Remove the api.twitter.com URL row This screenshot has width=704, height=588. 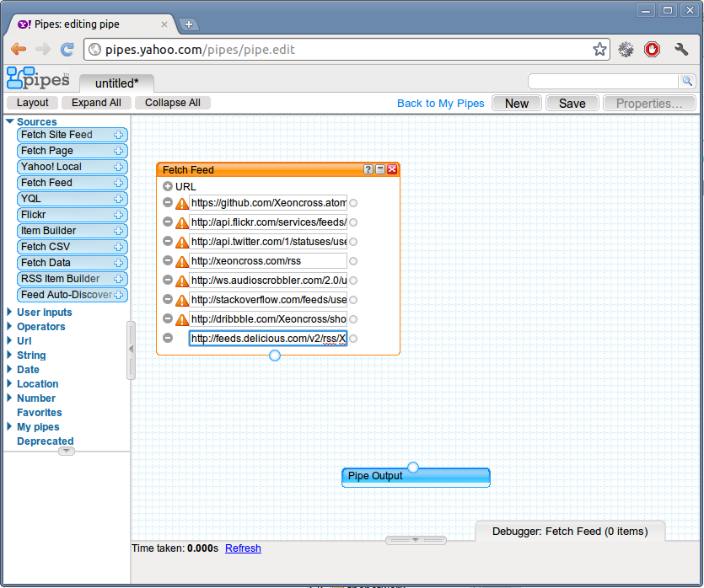[168, 241]
